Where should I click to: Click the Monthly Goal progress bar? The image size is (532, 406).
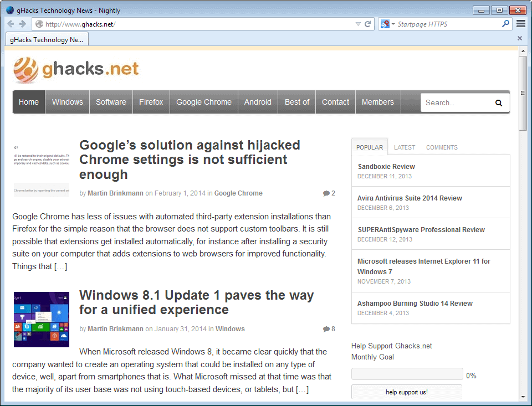[x=407, y=373]
